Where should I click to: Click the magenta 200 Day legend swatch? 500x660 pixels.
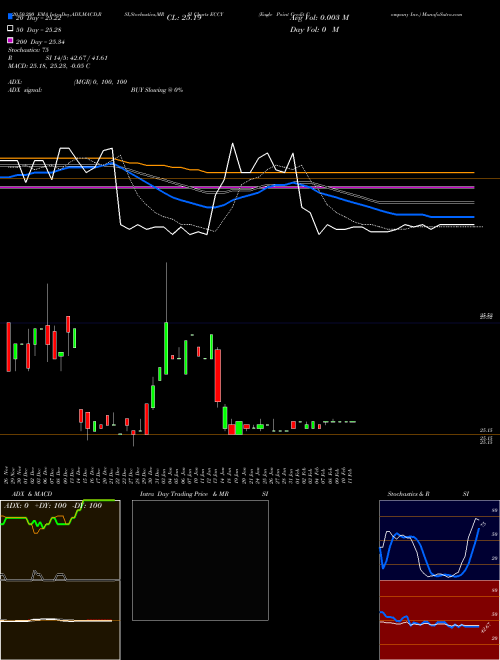(10, 40)
